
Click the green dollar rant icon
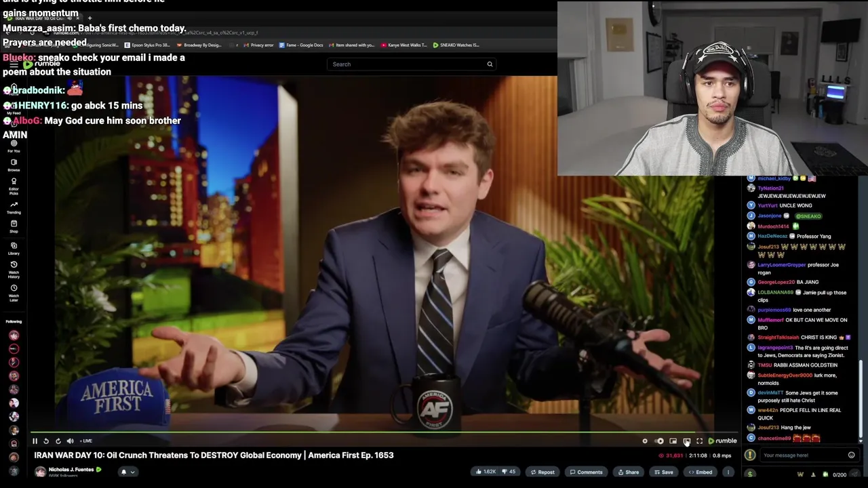coord(750,474)
